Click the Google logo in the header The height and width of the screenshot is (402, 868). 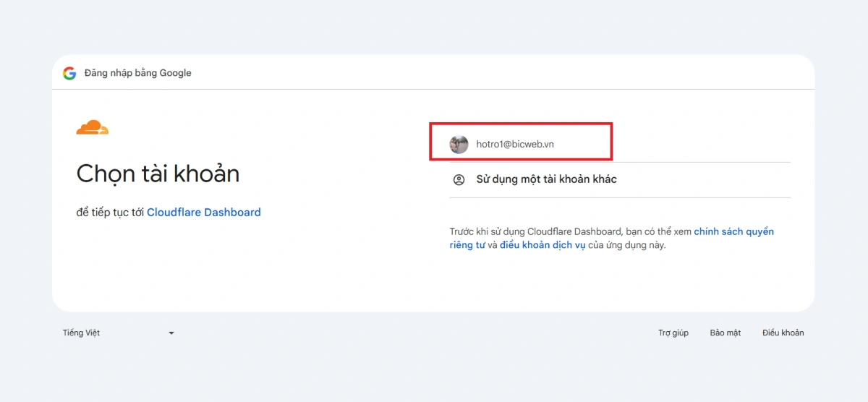[x=69, y=73]
